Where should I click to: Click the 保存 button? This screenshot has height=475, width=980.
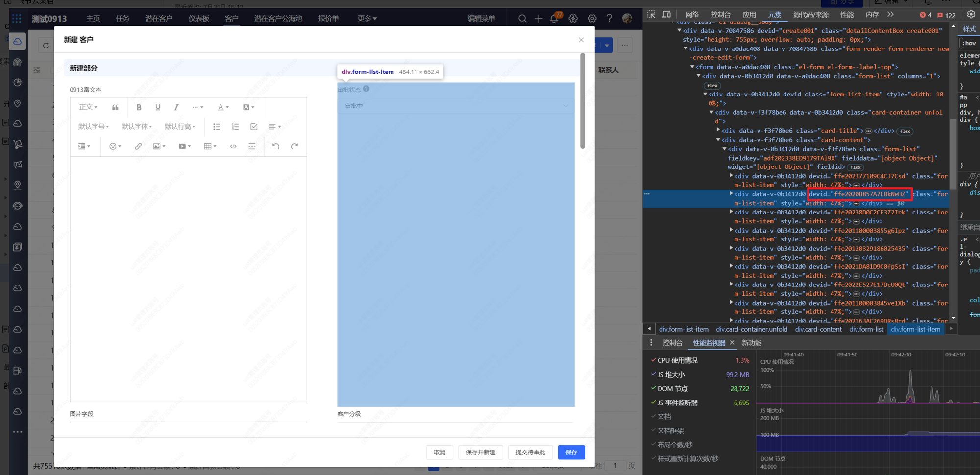[571, 452]
